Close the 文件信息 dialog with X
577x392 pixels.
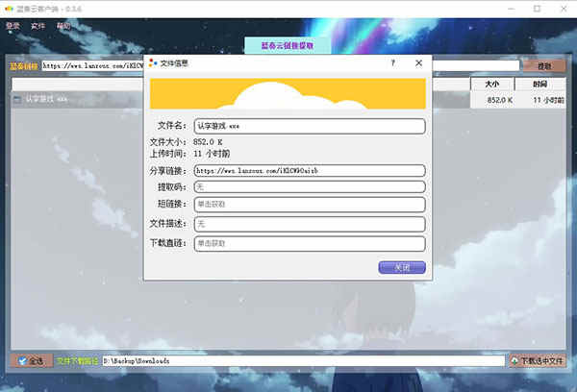coord(418,63)
